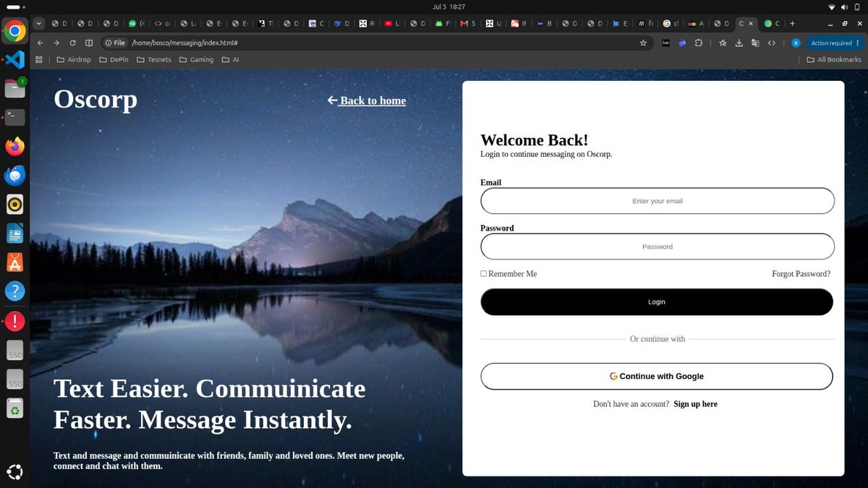Open the apps grid in bookmarks bar
This screenshot has width=868, height=488.
(39, 59)
